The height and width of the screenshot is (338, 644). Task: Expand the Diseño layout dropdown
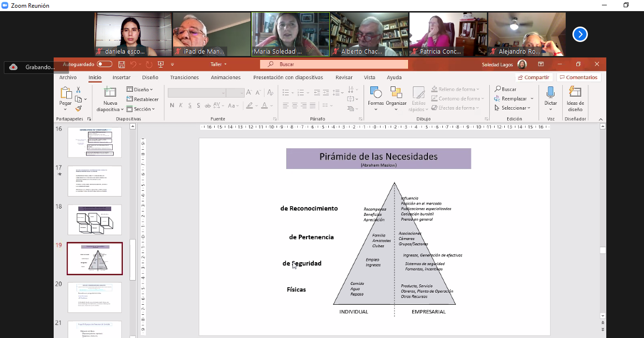coord(140,89)
